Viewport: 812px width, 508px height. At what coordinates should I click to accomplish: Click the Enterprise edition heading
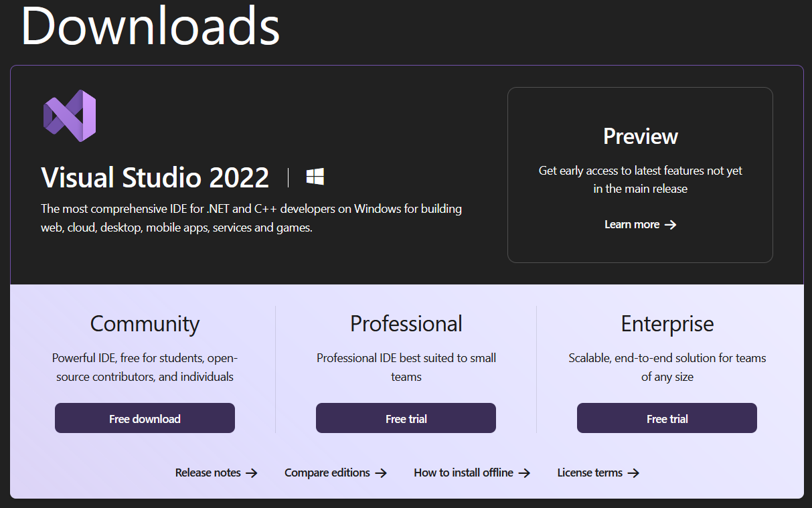pyautogui.click(x=667, y=324)
